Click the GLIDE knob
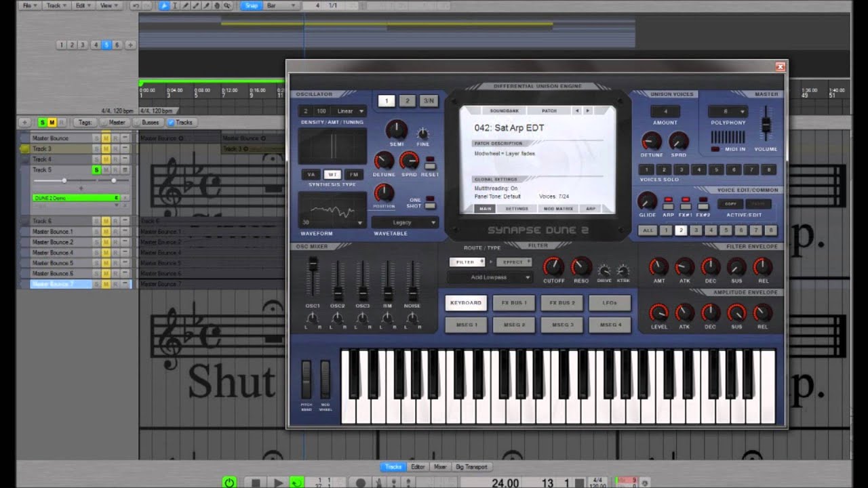This screenshot has width=868, height=488. pos(647,201)
